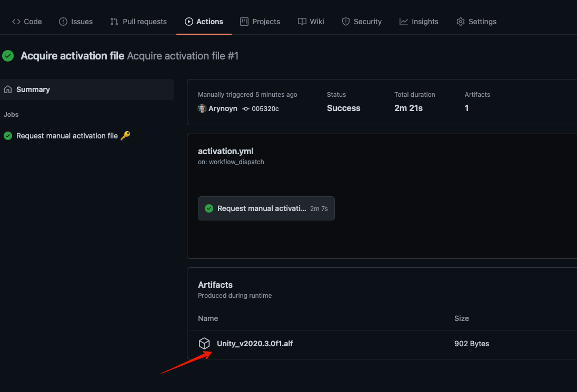
Task: Click the on: workflow_dispatch trigger text
Action: [231, 162]
